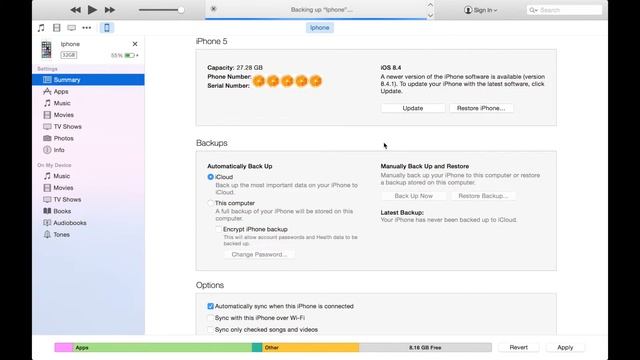Image resolution: width=640 pixels, height=360 pixels.
Task: Open the Movies library icon
Action: [56, 28]
